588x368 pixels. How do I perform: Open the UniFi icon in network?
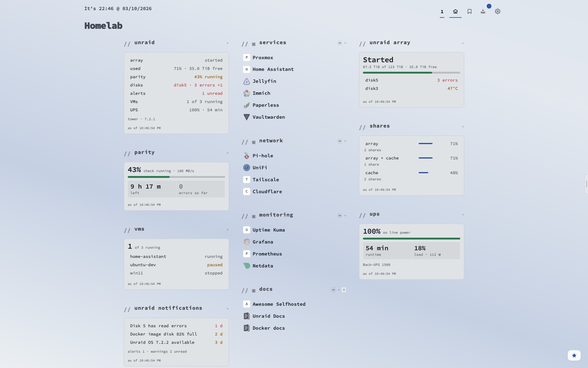point(247,168)
